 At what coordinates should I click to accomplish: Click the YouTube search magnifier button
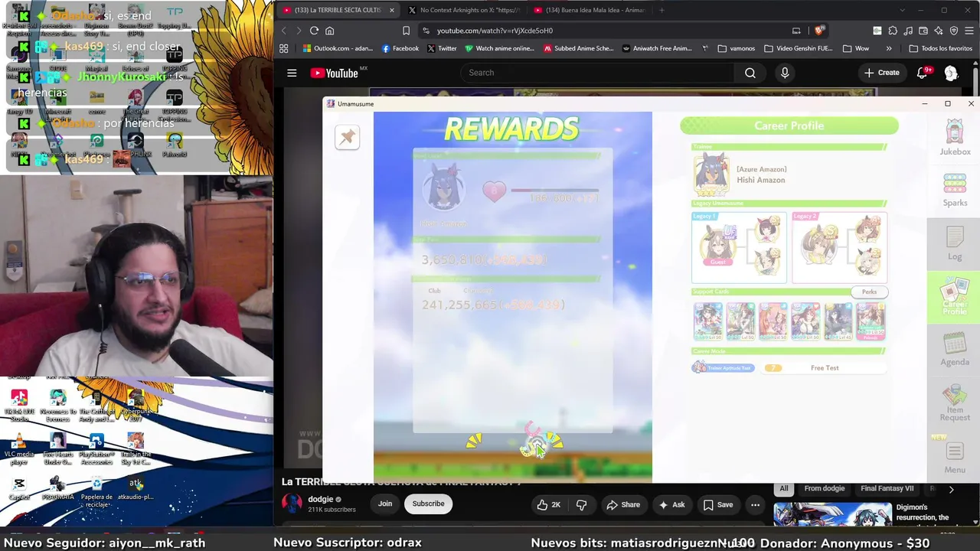(750, 73)
